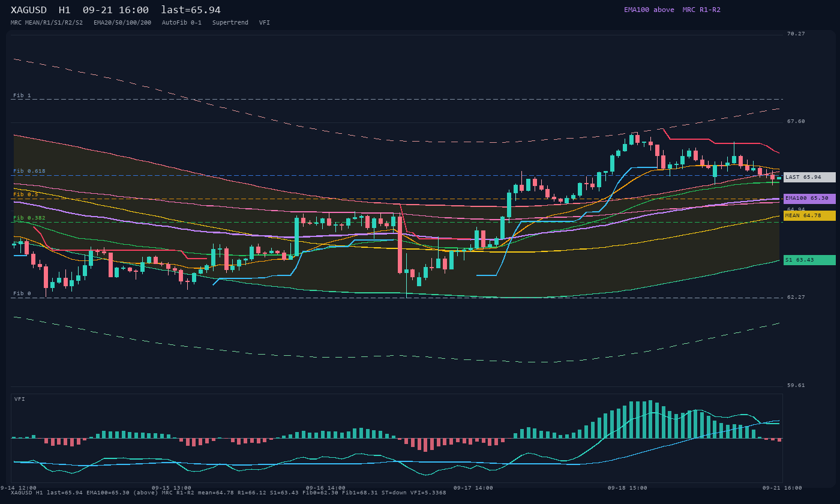Viewport: 840px width, 504px height.
Task: Click the EMA100 above status text
Action: point(649,10)
